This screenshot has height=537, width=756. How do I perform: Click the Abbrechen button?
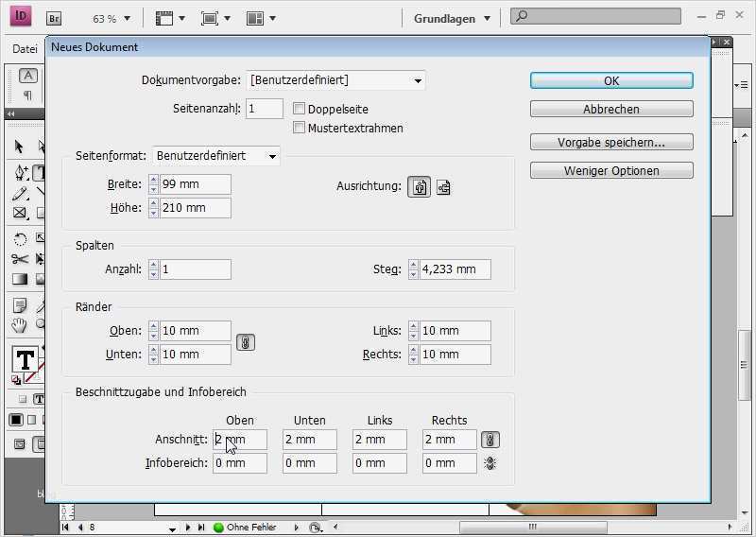611,109
